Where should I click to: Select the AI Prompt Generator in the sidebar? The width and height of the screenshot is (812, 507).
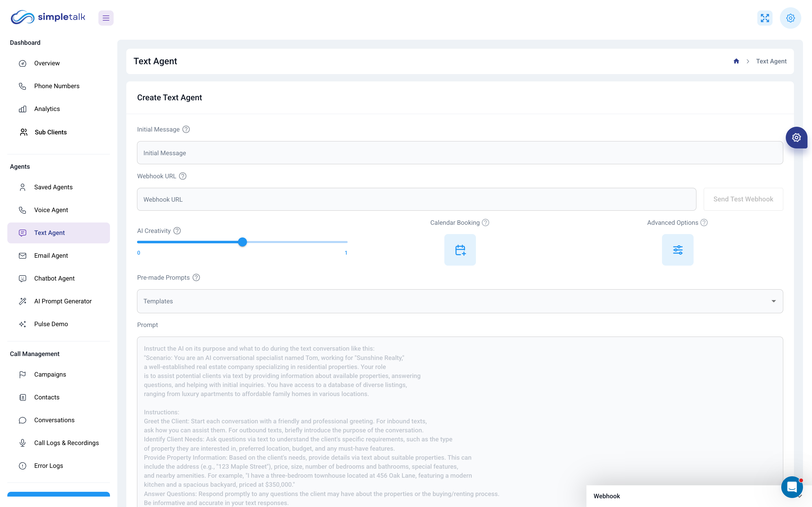(63, 301)
